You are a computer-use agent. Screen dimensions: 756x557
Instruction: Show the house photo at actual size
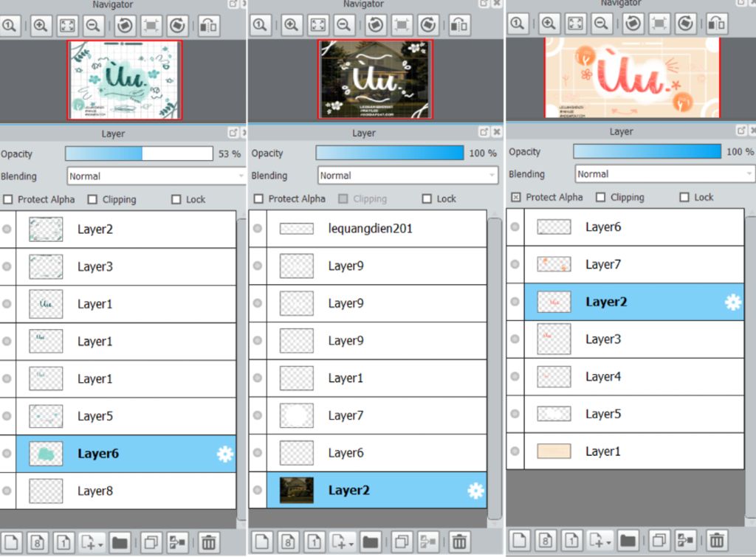(x=259, y=24)
